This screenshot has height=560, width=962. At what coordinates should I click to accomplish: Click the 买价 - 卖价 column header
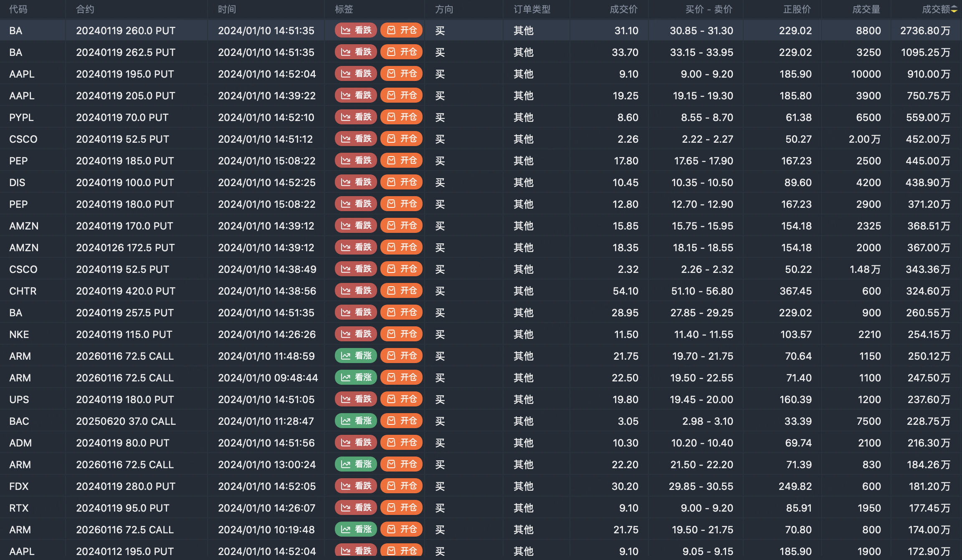(x=709, y=9)
